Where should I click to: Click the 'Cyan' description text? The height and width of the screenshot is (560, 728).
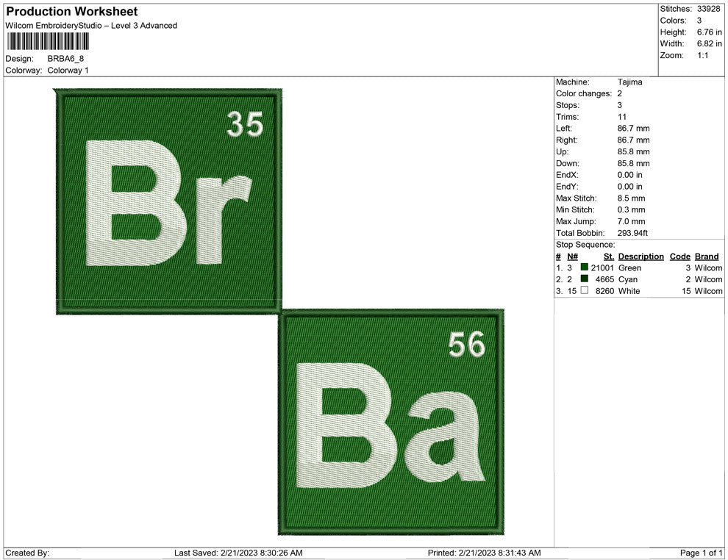click(628, 279)
